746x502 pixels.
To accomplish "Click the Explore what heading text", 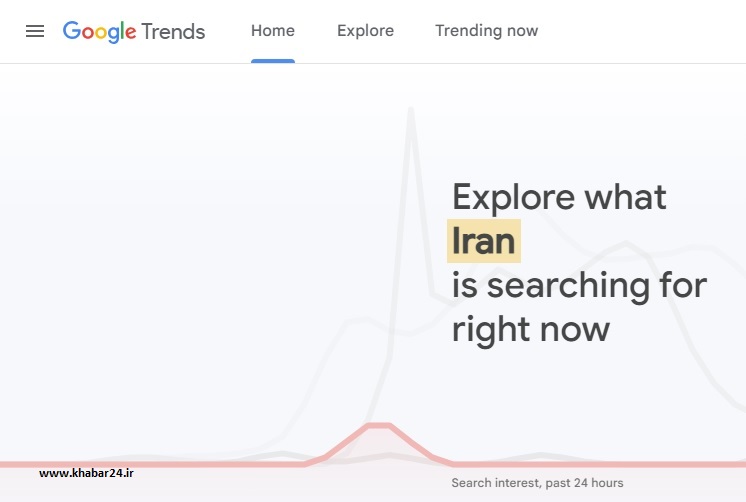I will click(x=559, y=197).
